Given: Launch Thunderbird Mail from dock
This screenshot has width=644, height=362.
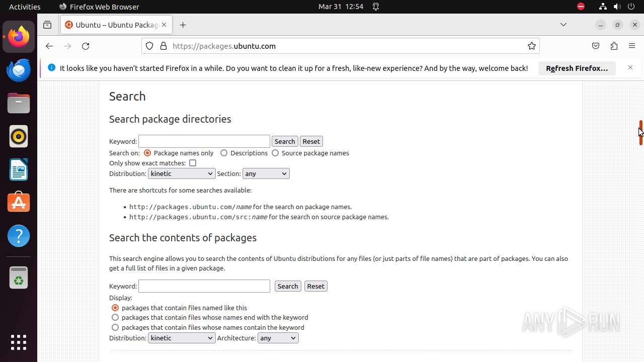Looking at the screenshot, I should (x=19, y=70).
